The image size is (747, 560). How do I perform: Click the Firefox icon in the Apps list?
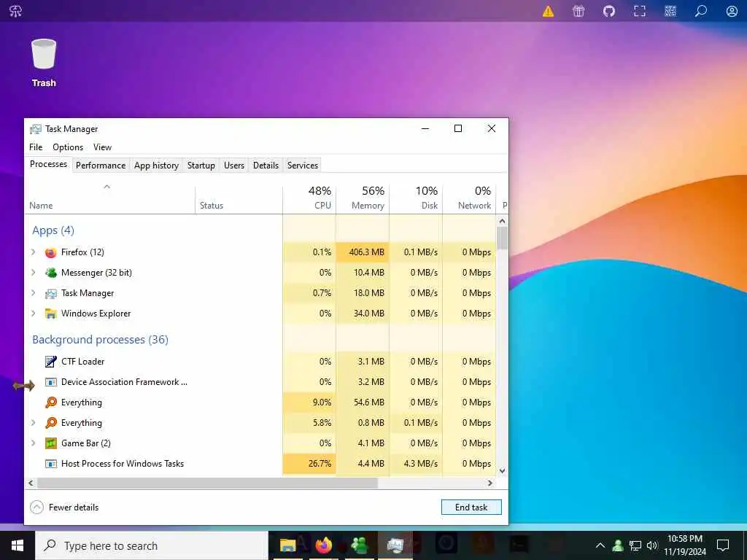(50, 252)
